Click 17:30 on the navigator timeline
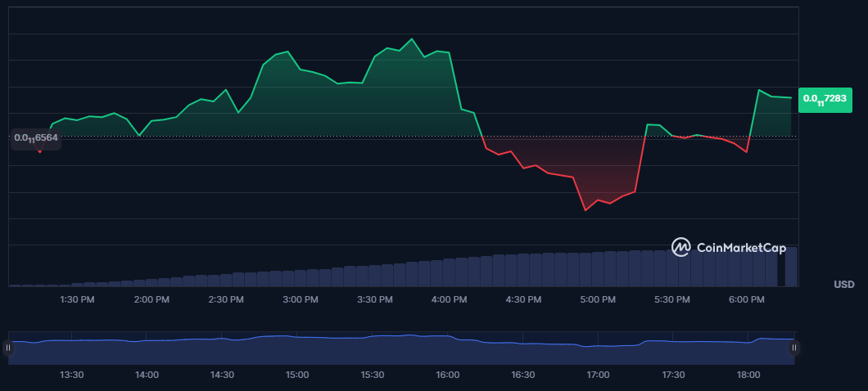This screenshot has height=391, width=868. click(674, 375)
